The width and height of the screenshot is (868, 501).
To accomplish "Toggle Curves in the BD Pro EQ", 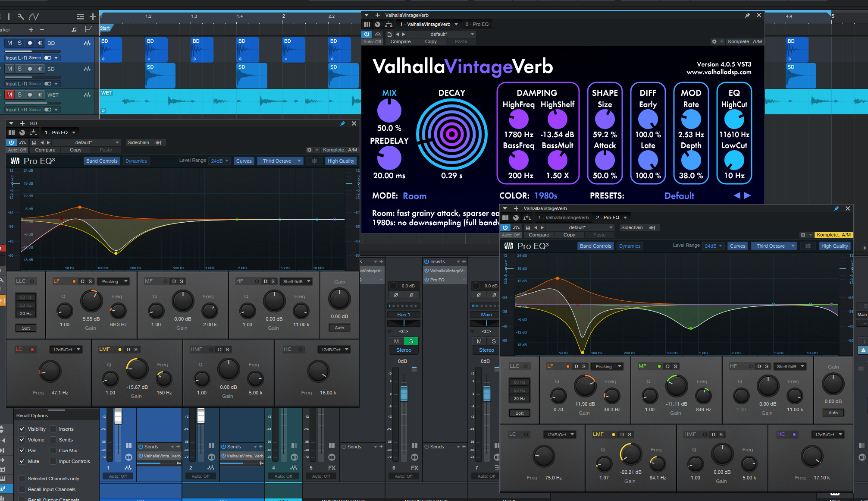I will point(244,161).
